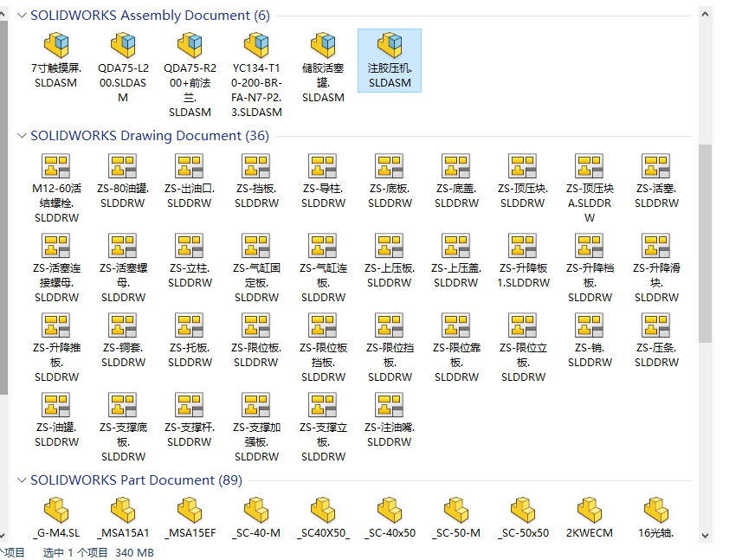The height and width of the screenshot is (560, 729).
Task: Click the QDA75-L200.SLDASM assembly file
Action: (x=123, y=46)
